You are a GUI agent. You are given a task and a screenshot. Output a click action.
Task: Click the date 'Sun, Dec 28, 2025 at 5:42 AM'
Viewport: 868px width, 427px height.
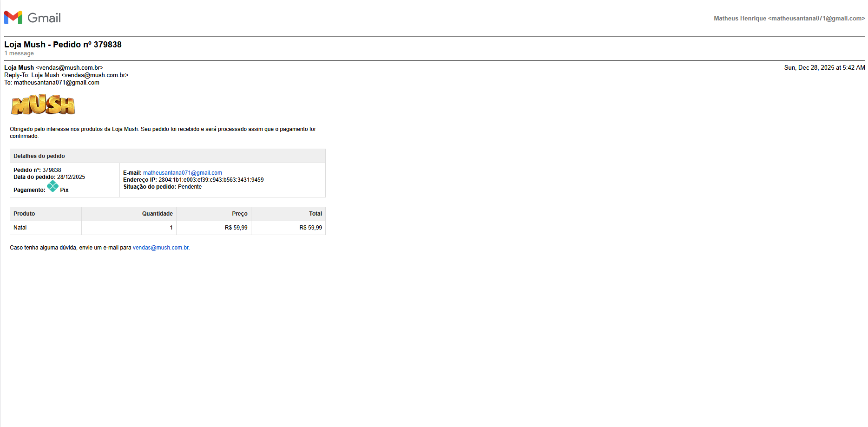pos(824,68)
